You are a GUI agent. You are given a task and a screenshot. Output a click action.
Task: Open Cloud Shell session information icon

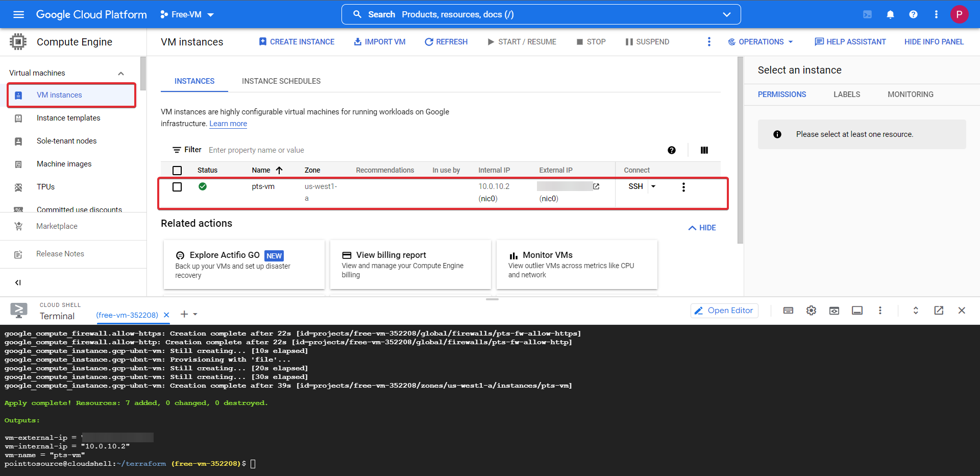857,311
